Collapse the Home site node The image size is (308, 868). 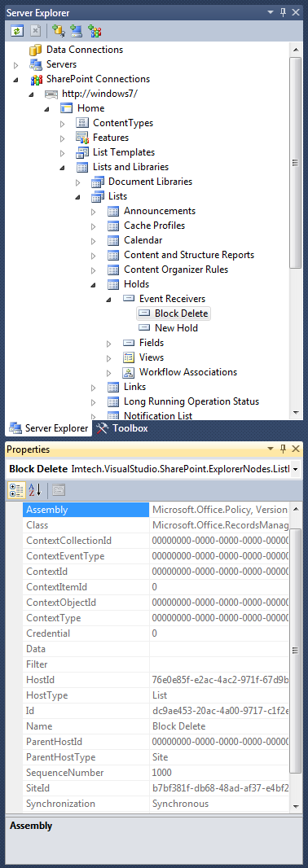pyautogui.click(x=47, y=108)
